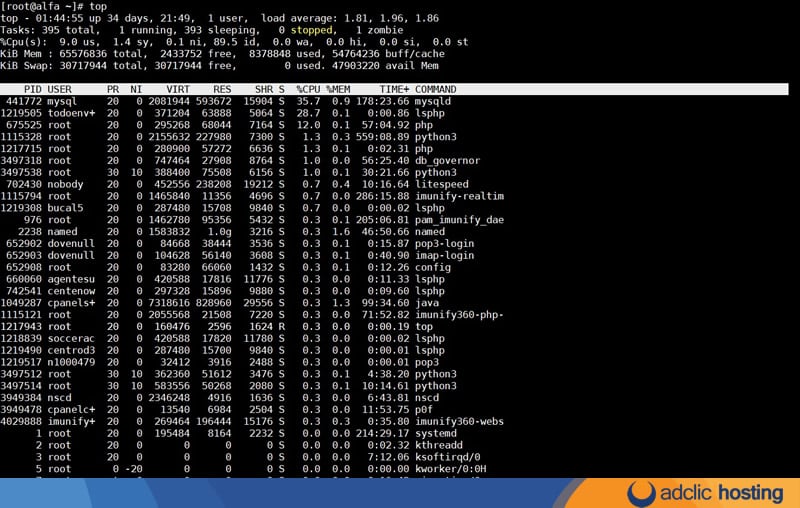Click the 'java' command name
Viewport: 800px width, 508px height.
[x=427, y=303]
